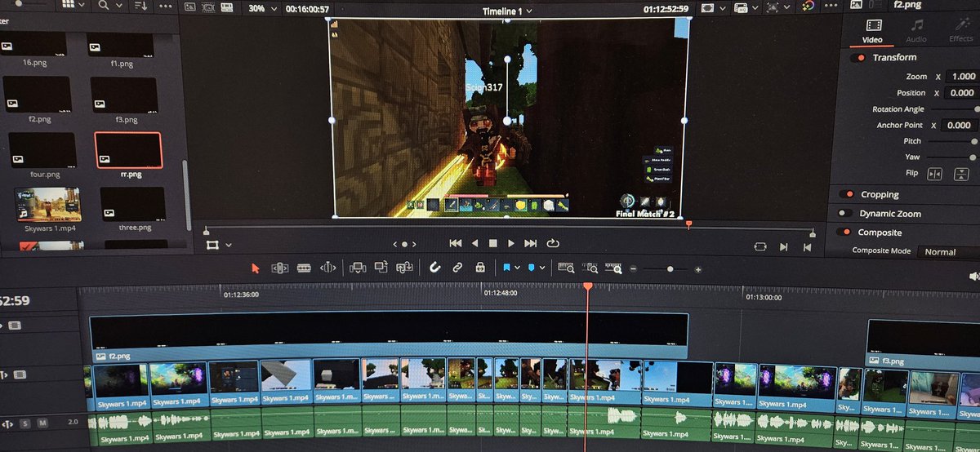Open the Composite Mode Normal dropdown
The height and width of the screenshot is (452, 980).
tap(947, 252)
